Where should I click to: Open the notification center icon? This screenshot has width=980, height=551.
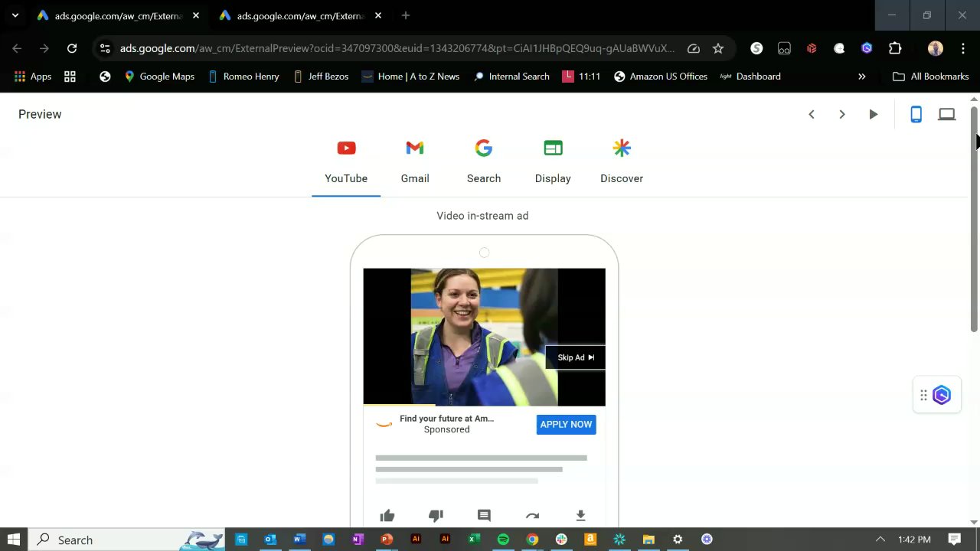pyautogui.click(x=955, y=540)
